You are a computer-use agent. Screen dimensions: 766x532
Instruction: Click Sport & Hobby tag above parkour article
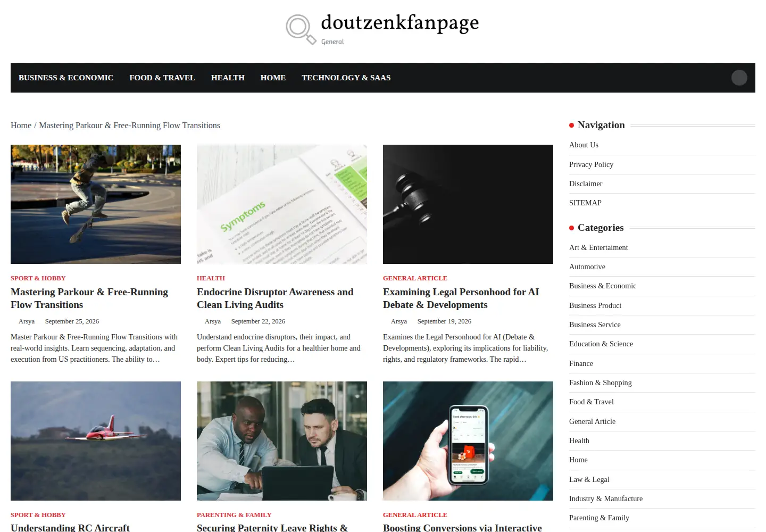coord(38,278)
